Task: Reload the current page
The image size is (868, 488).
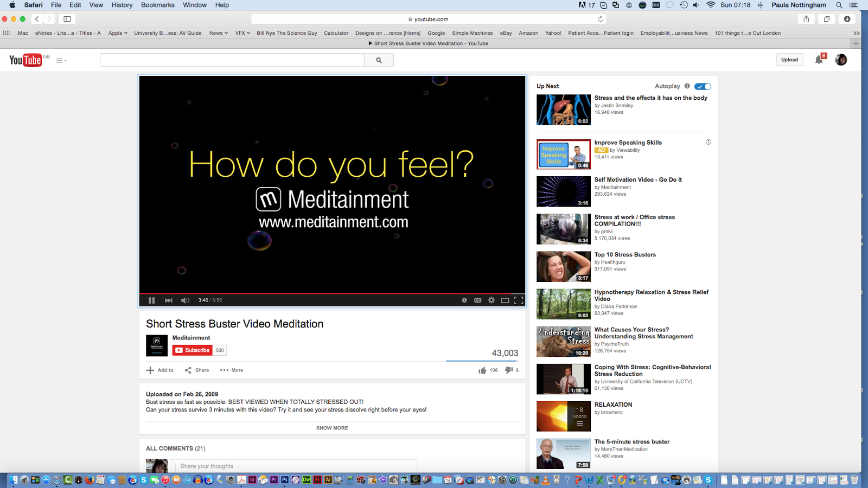Action: tap(601, 19)
